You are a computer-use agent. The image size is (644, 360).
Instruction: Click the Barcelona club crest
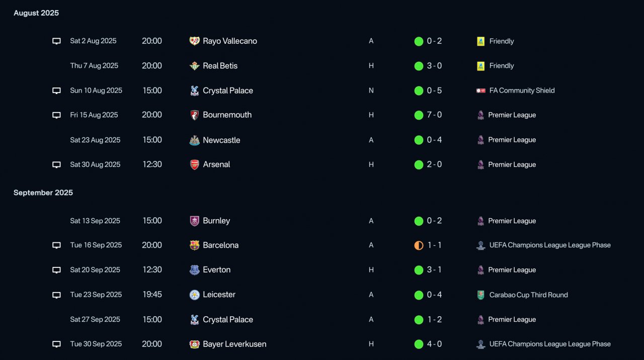194,245
